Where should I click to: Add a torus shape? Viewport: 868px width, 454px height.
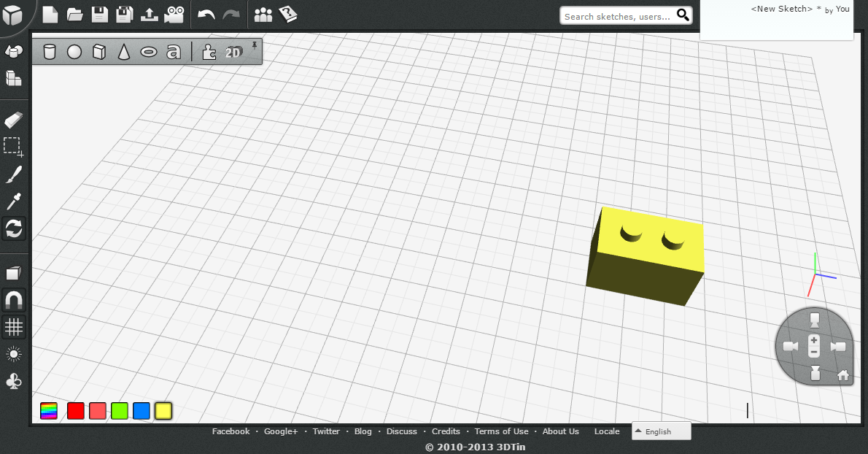tap(148, 52)
